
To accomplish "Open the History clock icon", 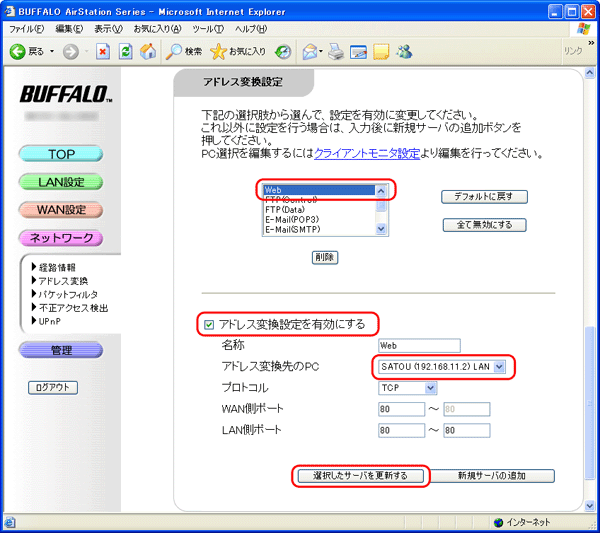I will 283,51.
